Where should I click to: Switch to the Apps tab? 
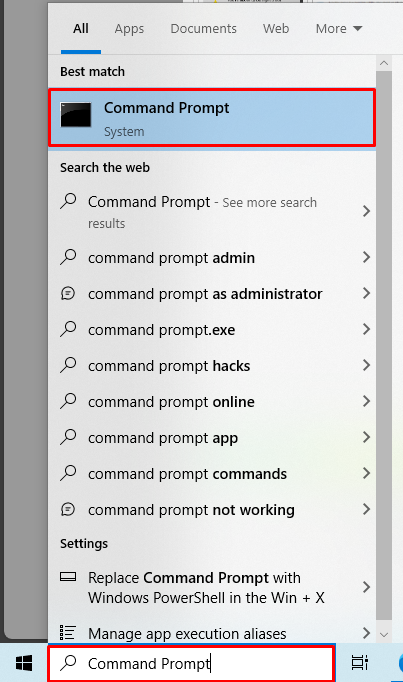(x=129, y=29)
